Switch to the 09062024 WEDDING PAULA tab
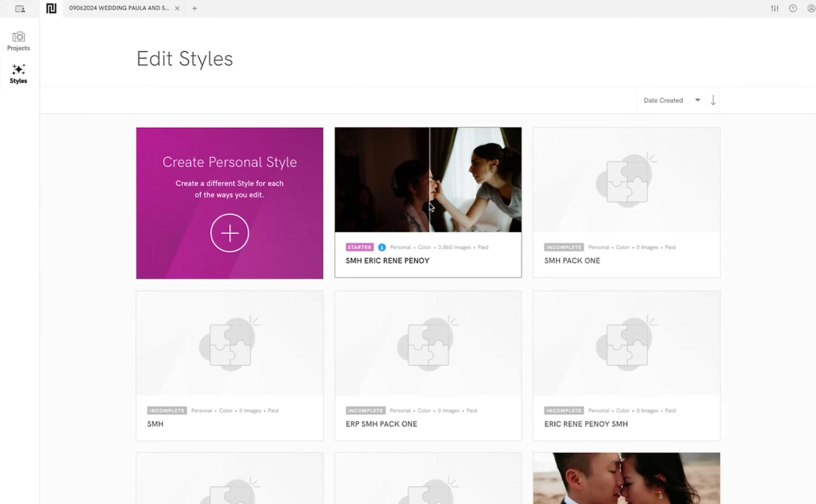816x504 pixels. click(119, 8)
